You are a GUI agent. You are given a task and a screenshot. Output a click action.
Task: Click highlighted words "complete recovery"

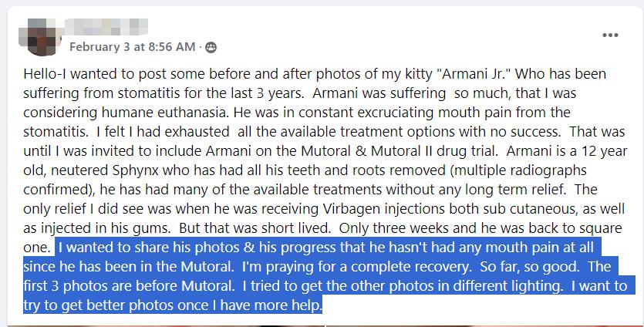tap(411, 267)
